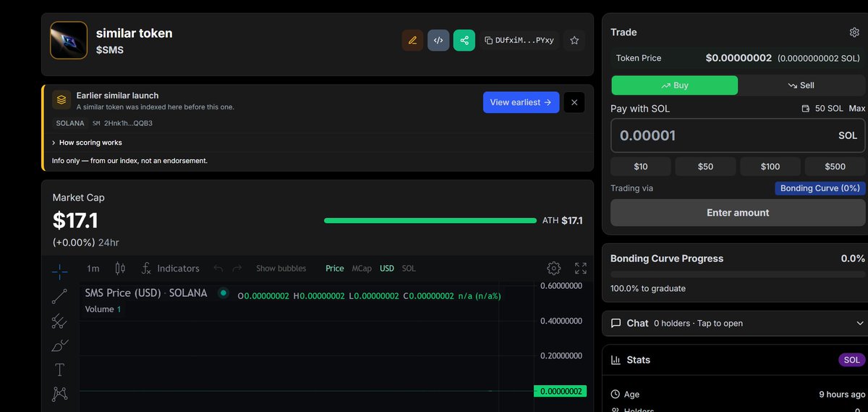Toggle chart fullscreen mode
This screenshot has width=868, height=412.
(x=581, y=269)
